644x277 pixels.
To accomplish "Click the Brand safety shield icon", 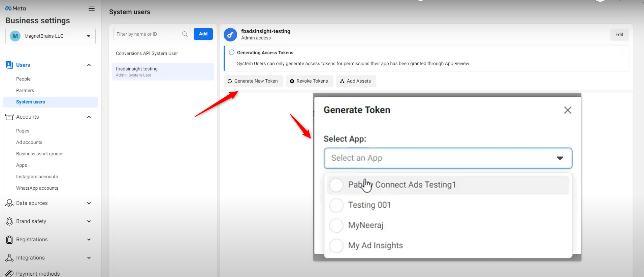I will tap(9, 221).
